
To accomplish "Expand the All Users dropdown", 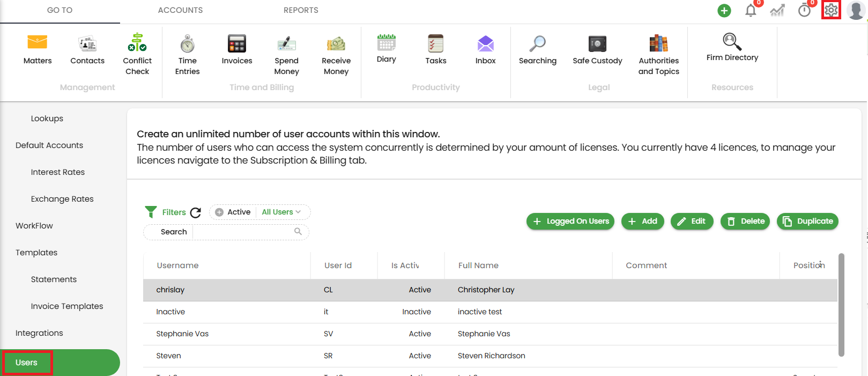I will [281, 212].
